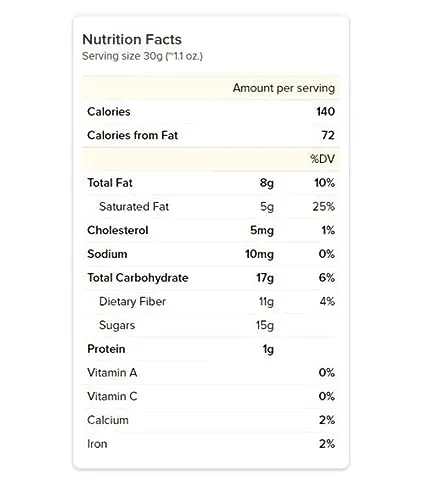Click the %DV column header

(x=322, y=159)
